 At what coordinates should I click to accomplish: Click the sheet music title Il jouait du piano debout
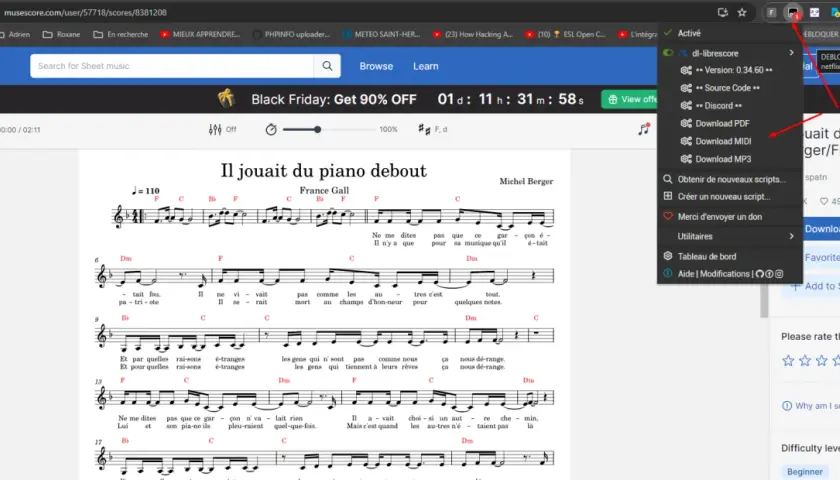[324, 170]
